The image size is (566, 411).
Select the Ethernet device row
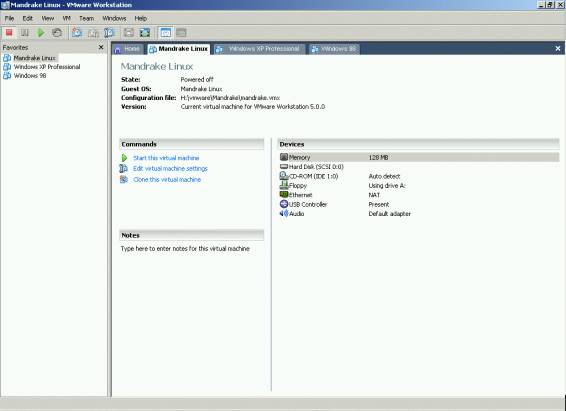[419, 195]
